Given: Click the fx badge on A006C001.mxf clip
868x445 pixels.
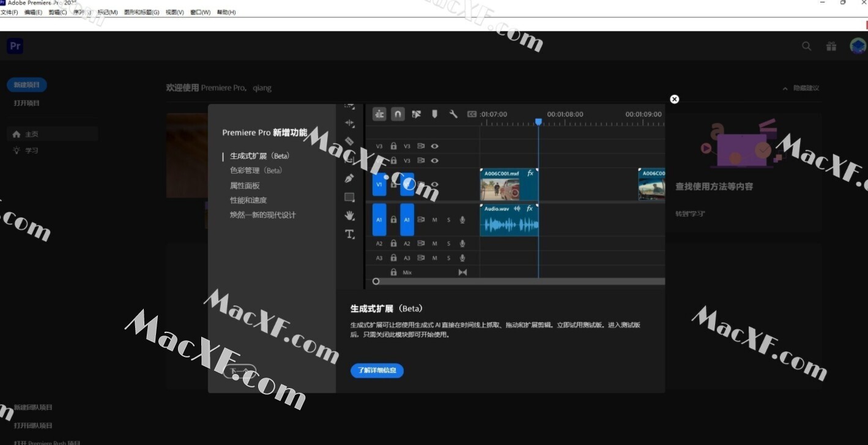Looking at the screenshot, I should (530, 173).
